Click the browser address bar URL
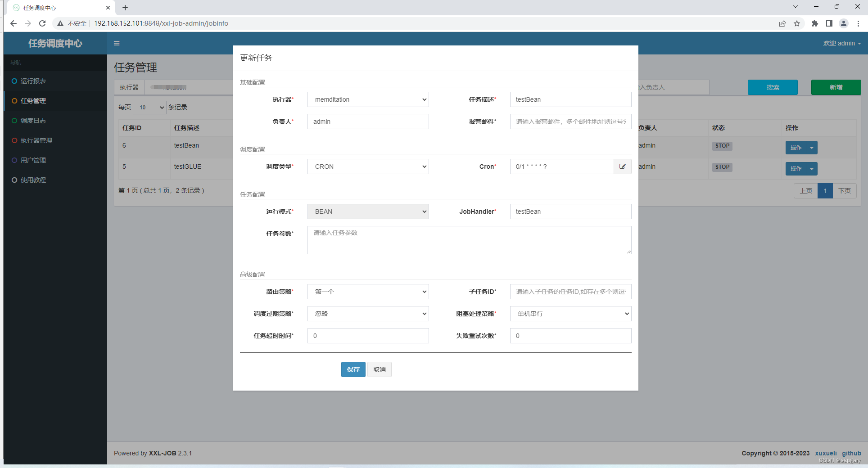 161,23
